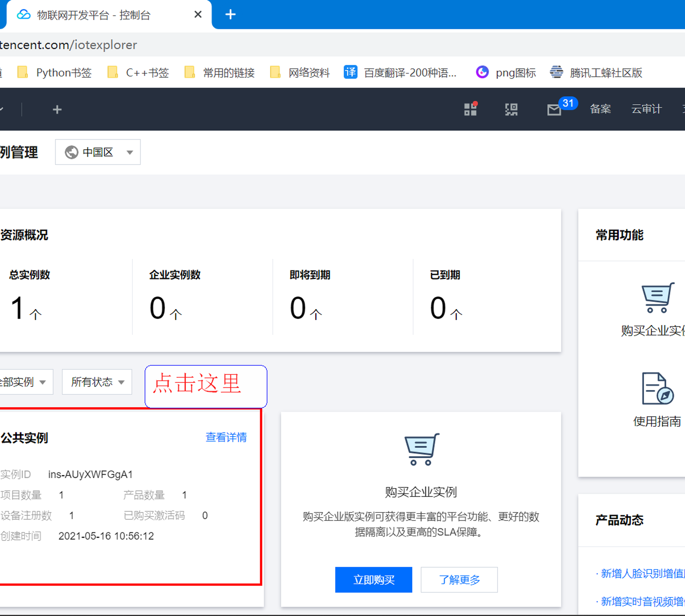Open a new browser tab with plus button
Screen dimensions: 685x616
click(230, 15)
